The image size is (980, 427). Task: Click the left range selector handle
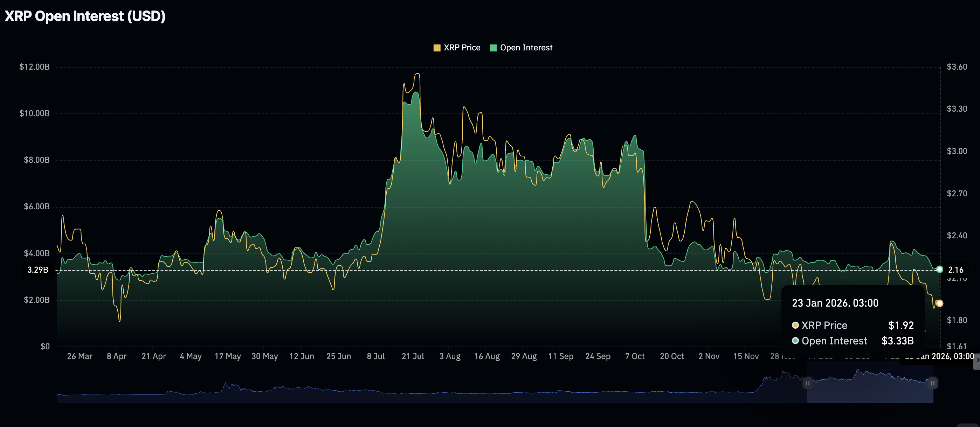coord(807,383)
